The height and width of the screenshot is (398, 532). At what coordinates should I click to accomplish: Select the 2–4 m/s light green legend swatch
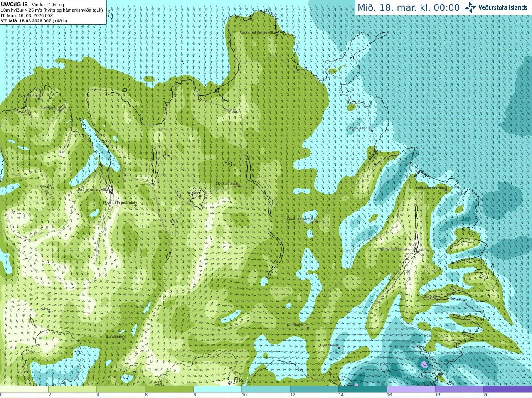tap(72, 389)
